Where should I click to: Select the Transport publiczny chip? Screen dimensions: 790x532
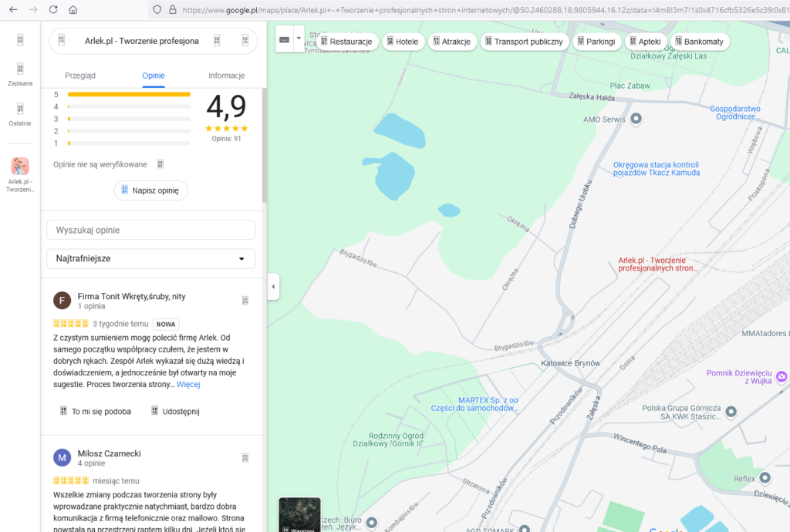[524, 42]
